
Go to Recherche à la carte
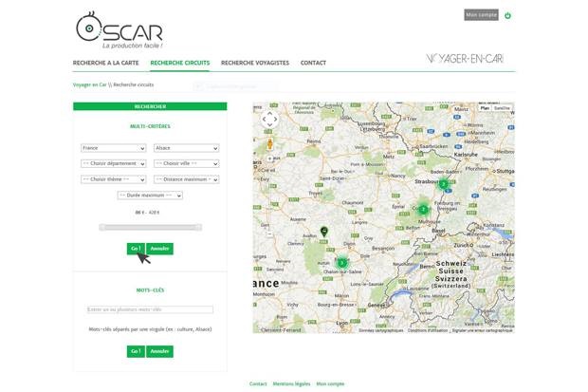tap(106, 63)
